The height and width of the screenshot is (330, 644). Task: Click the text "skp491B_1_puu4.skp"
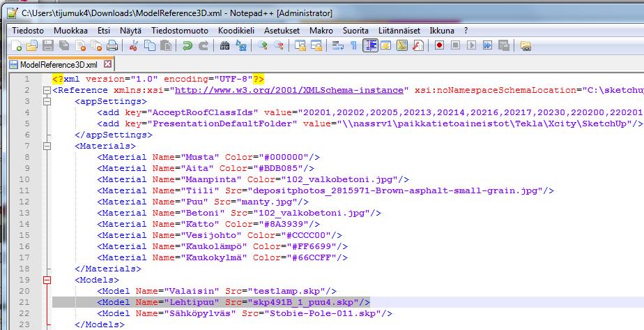pos(303,302)
